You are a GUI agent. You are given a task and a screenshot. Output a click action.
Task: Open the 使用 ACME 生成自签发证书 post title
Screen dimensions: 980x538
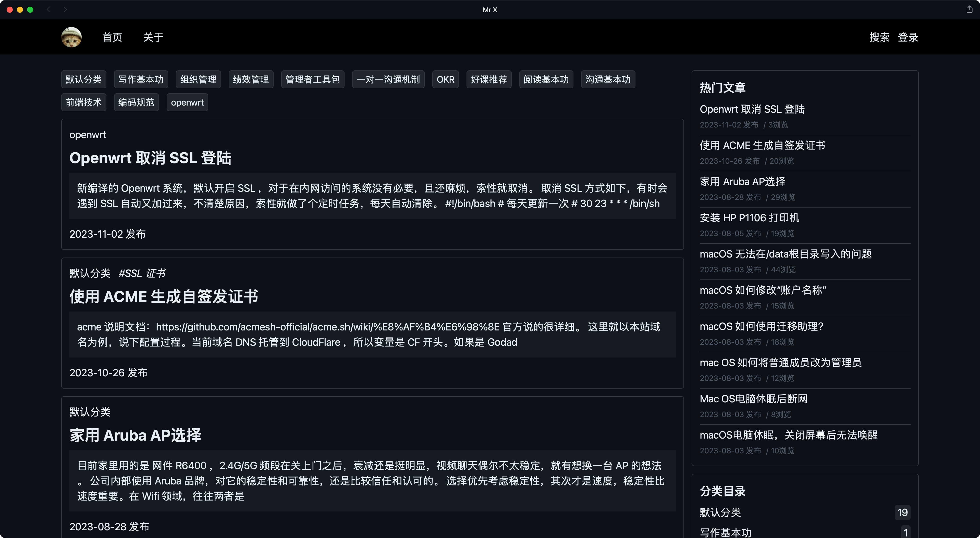[x=164, y=297]
